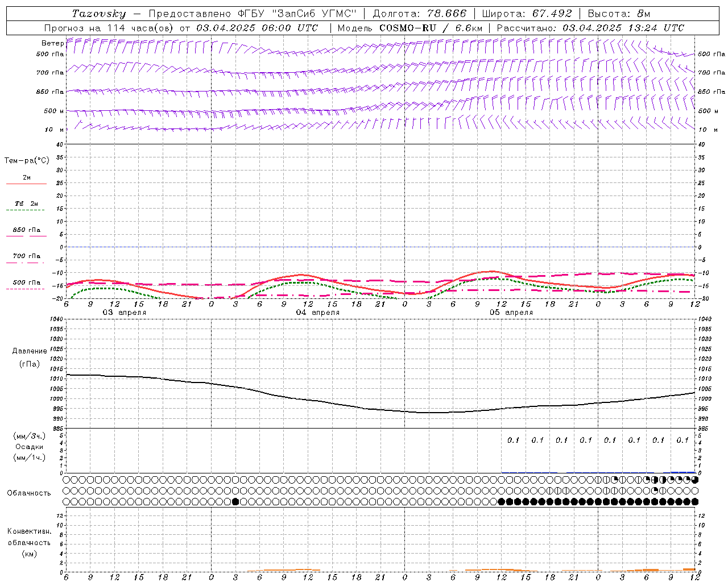This screenshot has height=582, width=728.
Task: Click the first 0.1 precipitation value
Action: (x=513, y=440)
